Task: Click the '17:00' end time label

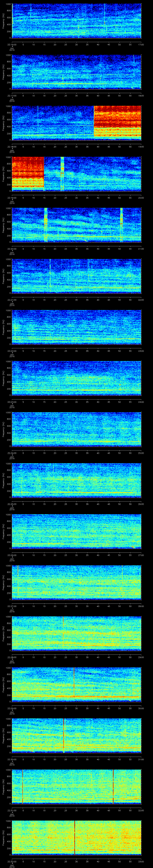Action: [x=141, y=44]
